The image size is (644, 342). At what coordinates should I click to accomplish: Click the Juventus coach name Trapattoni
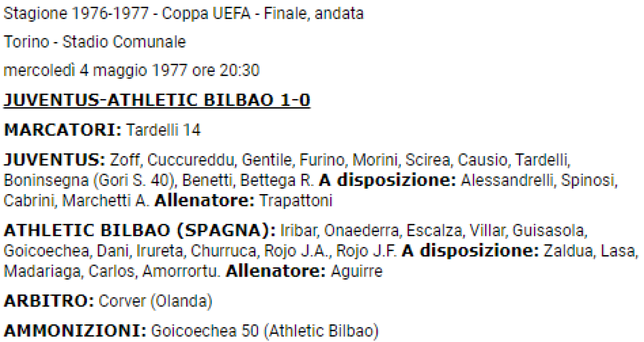pos(296,201)
